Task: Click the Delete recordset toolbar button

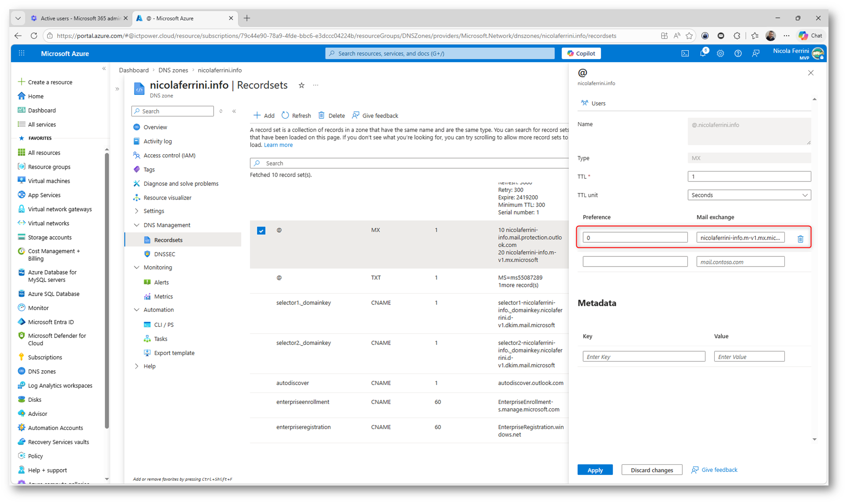Action: point(332,115)
